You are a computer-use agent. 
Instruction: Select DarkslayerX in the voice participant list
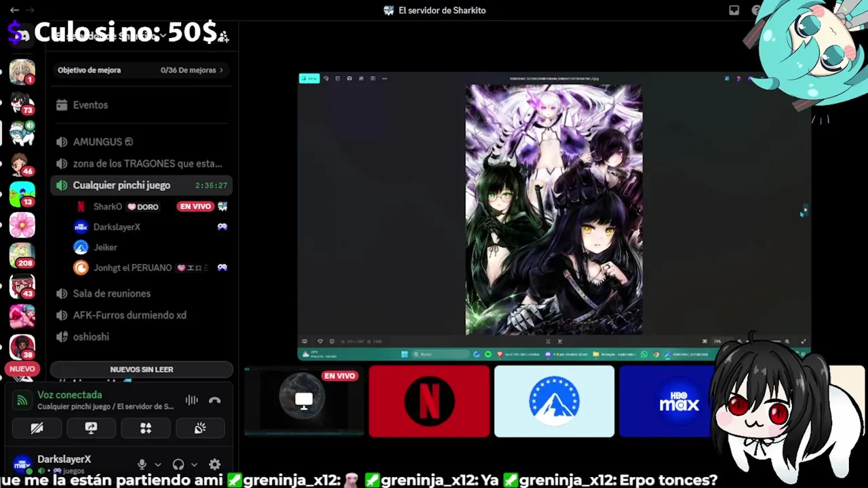117,227
